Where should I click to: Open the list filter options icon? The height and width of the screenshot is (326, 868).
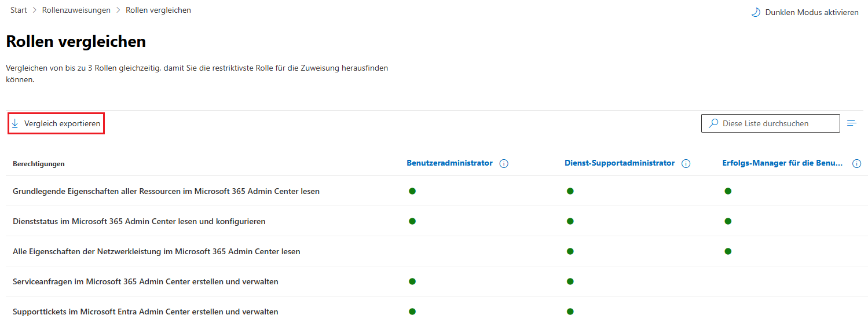click(x=852, y=123)
